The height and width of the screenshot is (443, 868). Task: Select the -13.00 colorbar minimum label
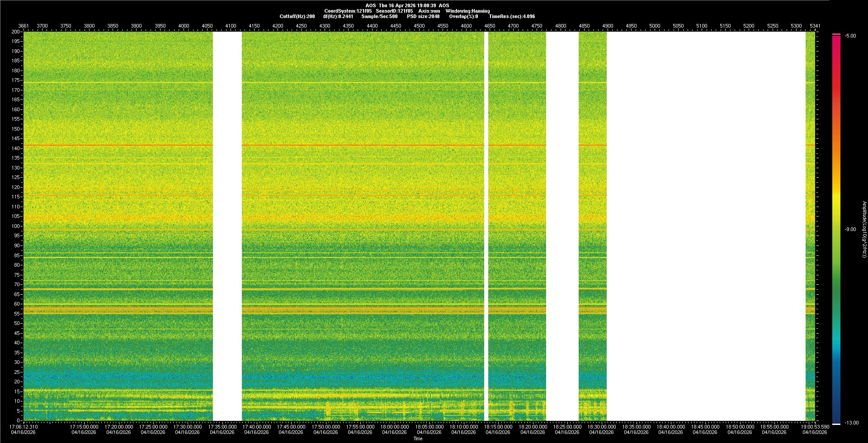[x=851, y=423]
